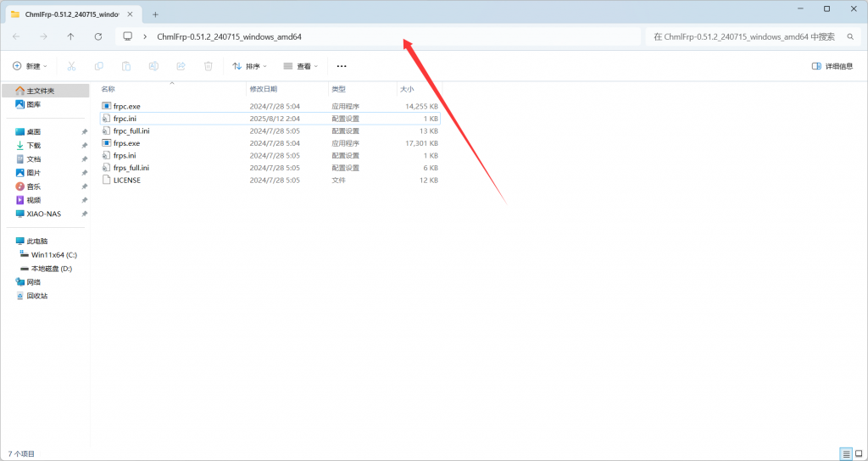
Task: Switch to details list view layout
Action: [x=845, y=454]
